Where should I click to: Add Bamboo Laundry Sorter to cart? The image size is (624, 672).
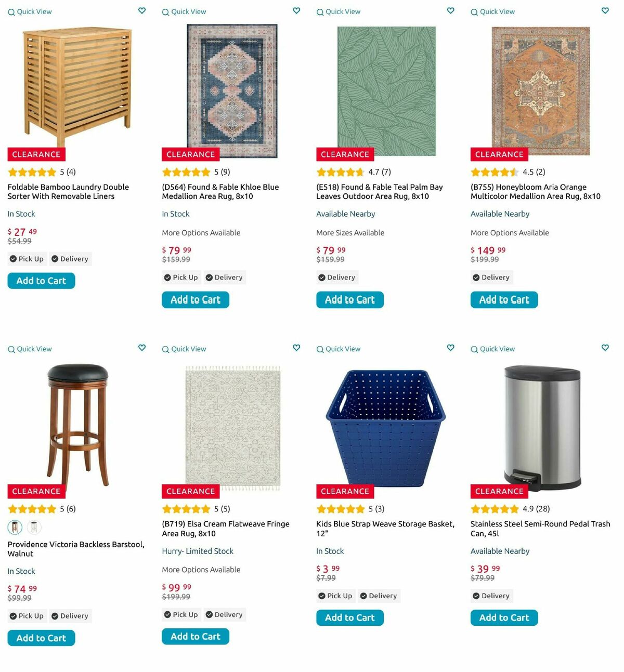coord(41,281)
